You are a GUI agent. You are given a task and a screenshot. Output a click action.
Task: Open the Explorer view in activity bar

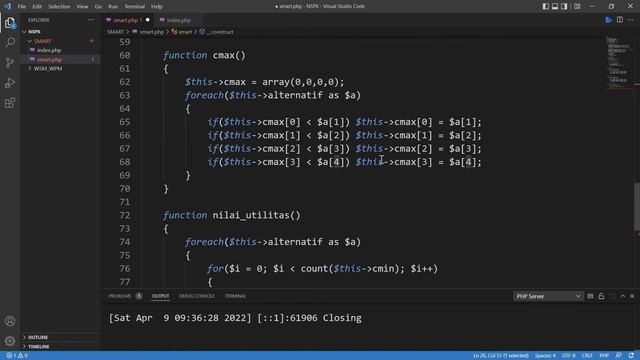(10, 23)
